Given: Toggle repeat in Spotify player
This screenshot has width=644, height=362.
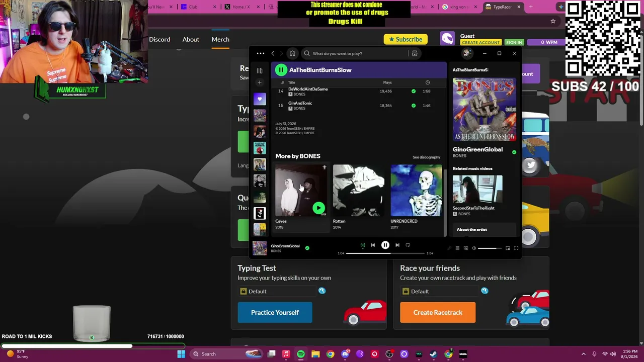Looking at the screenshot, I should pyautogui.click(x=408, y=245).
